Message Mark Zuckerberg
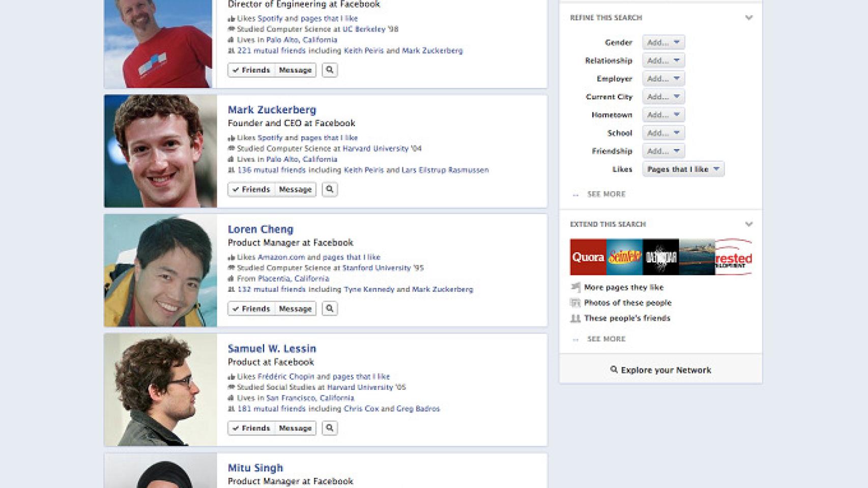Image resolution: width=868 pixels, height=488 pixels. (295, 189)
